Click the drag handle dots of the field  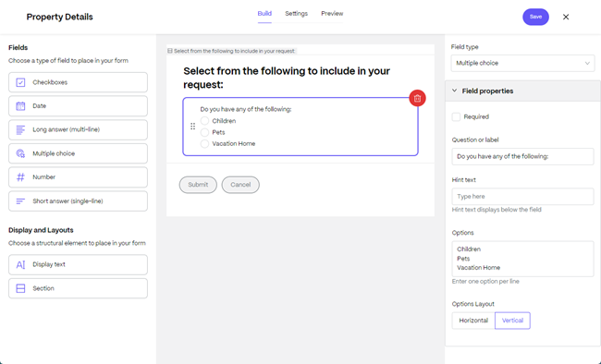[x=193, y=126]
